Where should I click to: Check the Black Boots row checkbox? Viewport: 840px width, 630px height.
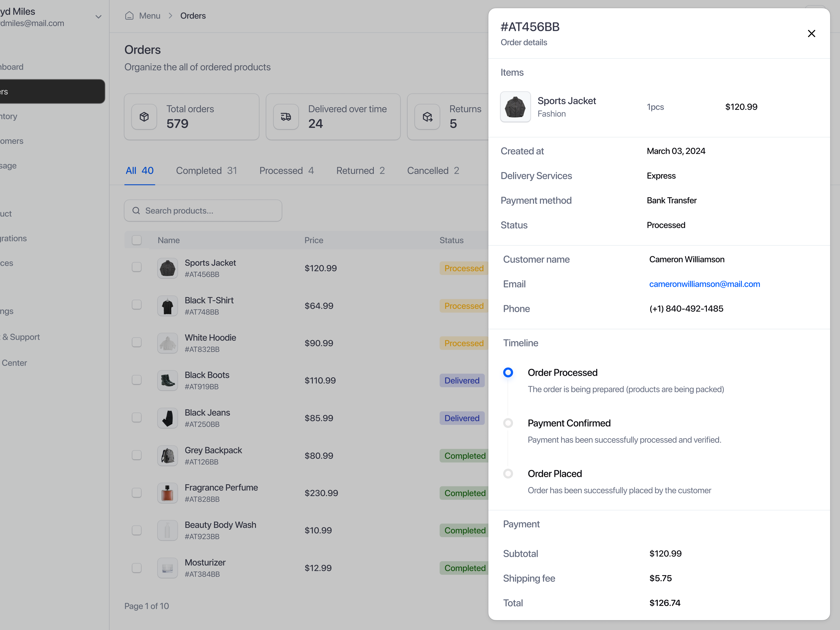[137, 380]
